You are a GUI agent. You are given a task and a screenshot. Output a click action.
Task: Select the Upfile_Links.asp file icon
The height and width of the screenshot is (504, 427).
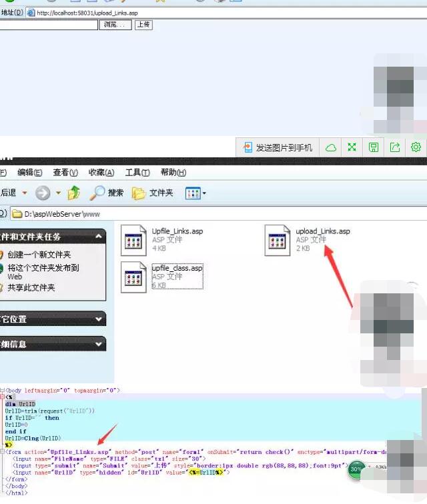133,241
